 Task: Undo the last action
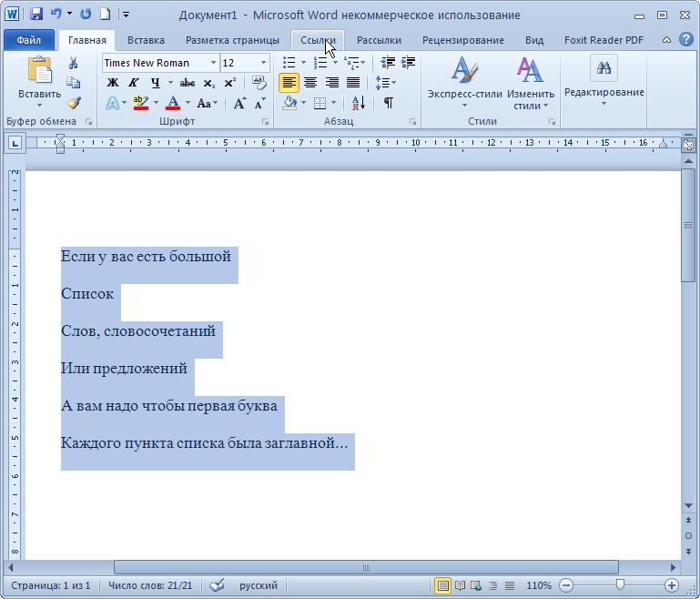point(56,14)
